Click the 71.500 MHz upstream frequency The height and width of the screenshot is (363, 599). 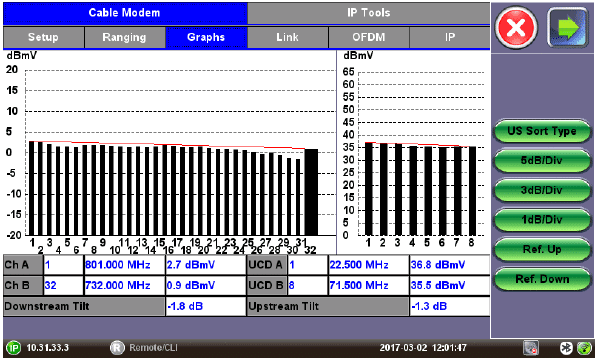369,286
